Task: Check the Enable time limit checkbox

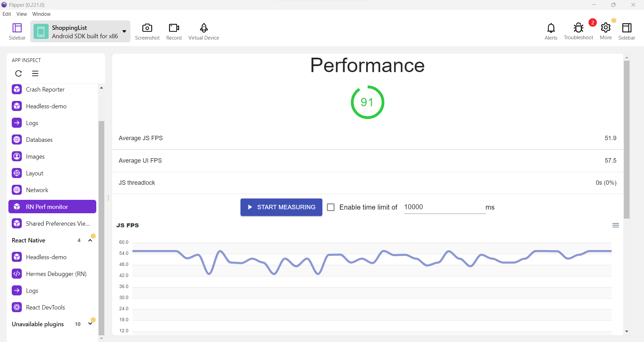Action: click(331, 207)
